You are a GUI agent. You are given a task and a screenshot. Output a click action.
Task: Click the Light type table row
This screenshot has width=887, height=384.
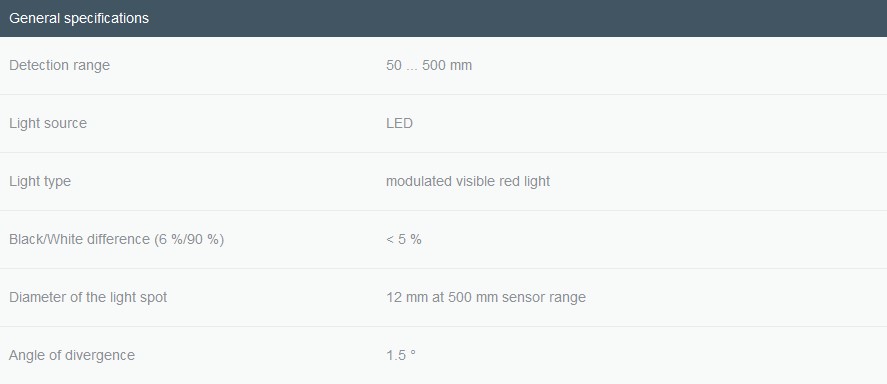click(444, 182)
